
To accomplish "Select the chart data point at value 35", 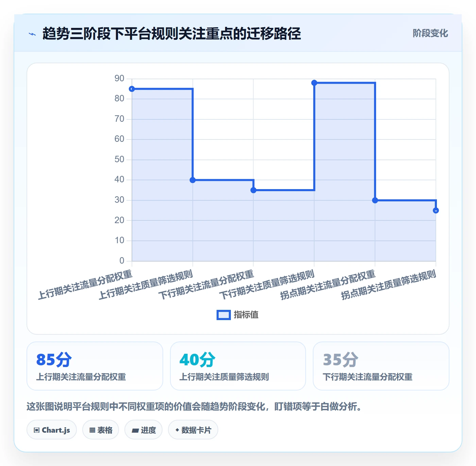I will [253, 190].
